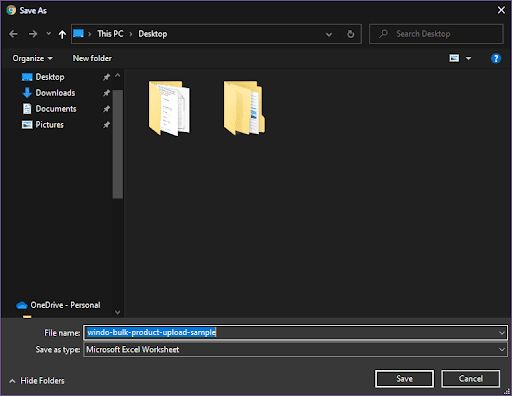Click the Desktop monitor icon in sidebar
The image size is (512, 396).
(x=27, y=77)
